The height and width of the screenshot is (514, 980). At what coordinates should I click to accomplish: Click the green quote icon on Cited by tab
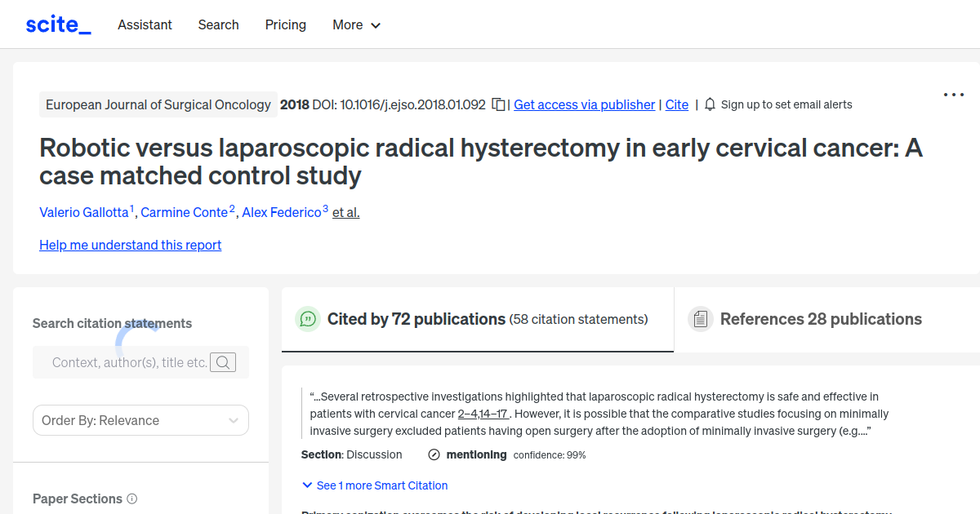308,319
